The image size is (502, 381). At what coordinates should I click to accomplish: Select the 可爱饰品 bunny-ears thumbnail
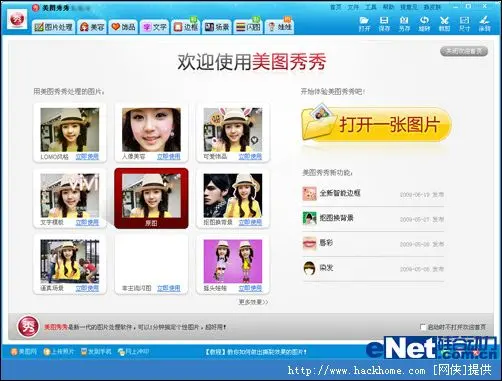(x=233, y=130)
